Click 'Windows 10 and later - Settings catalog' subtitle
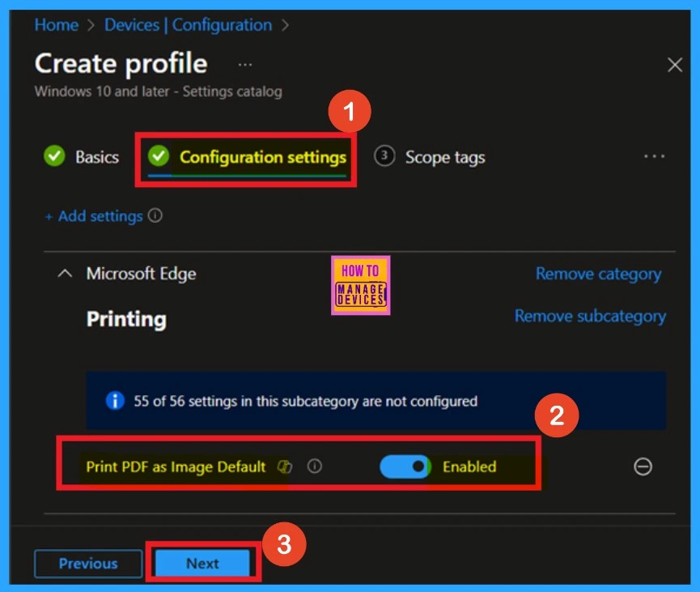This screenshot has width=700, height=592. [159, 92]
